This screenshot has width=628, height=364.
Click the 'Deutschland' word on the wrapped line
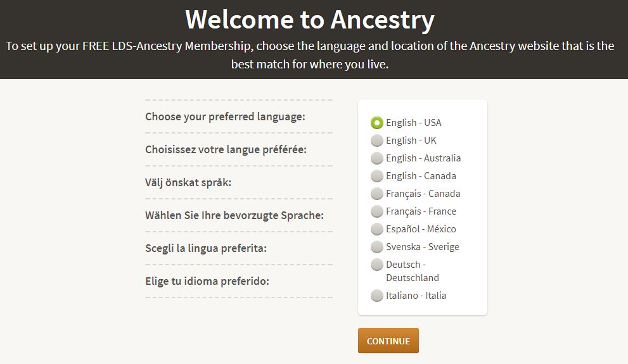click(413, 278)
